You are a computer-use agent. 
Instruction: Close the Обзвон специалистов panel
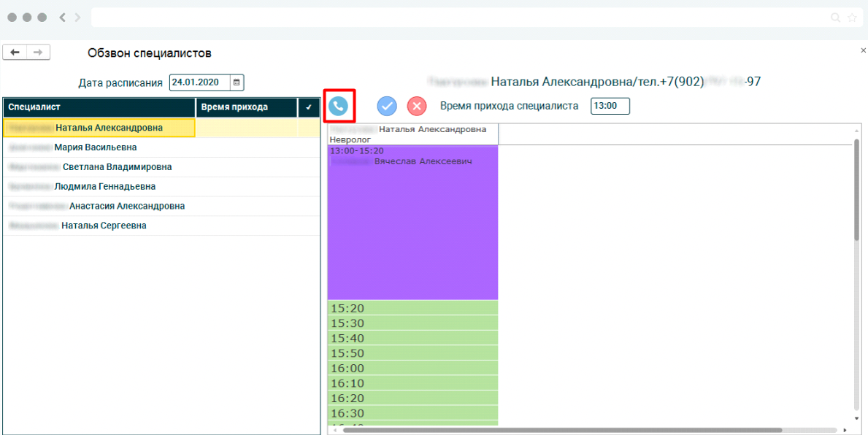pyautogui.click(x=863, y=50)
